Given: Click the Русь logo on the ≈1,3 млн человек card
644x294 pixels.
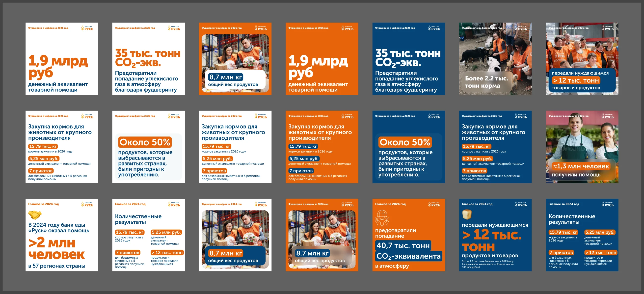Looking at the screenshot, I should click(x=608, y=116).
